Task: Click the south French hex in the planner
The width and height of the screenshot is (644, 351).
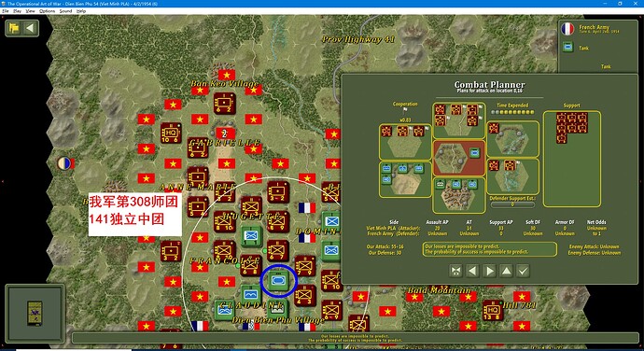Action: (459, 195)
